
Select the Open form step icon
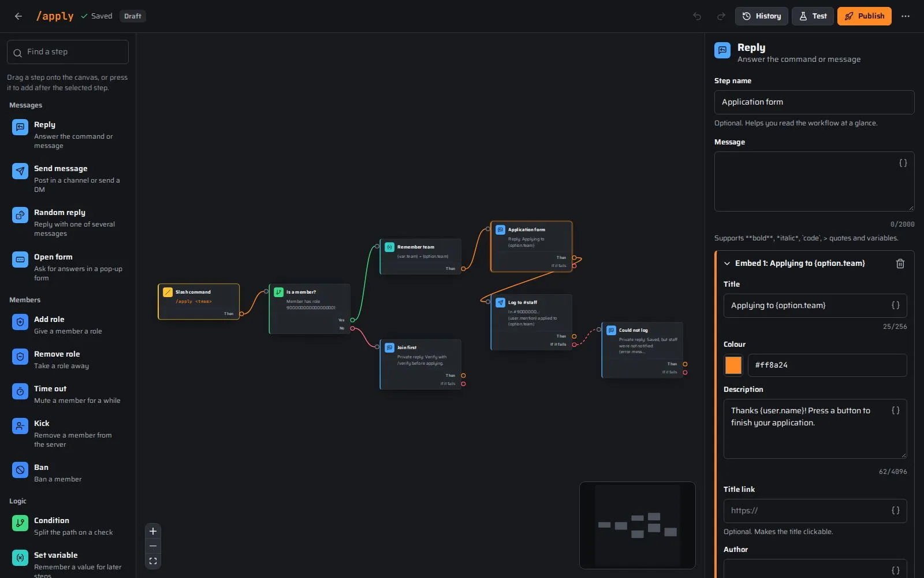[x=20, y=260]
